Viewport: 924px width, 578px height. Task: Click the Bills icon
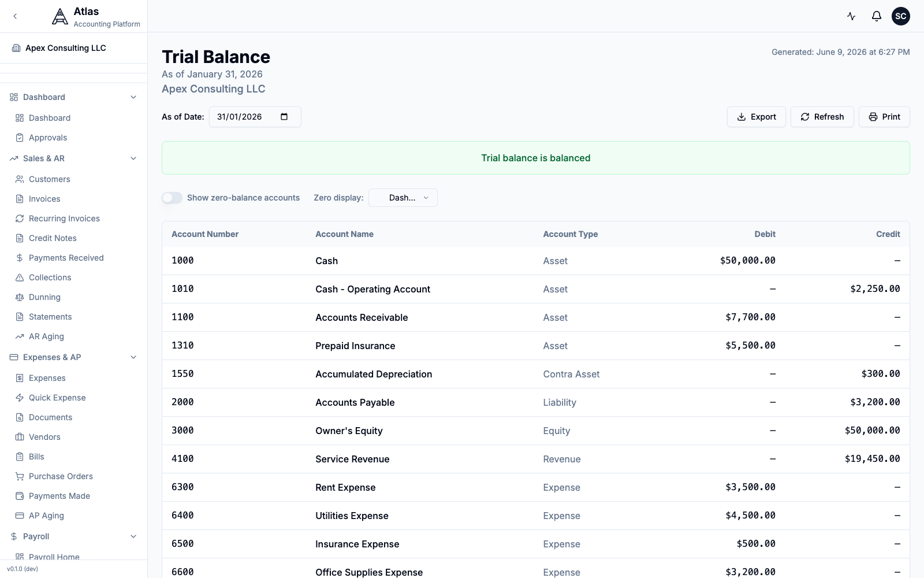(x=20, y=457)
